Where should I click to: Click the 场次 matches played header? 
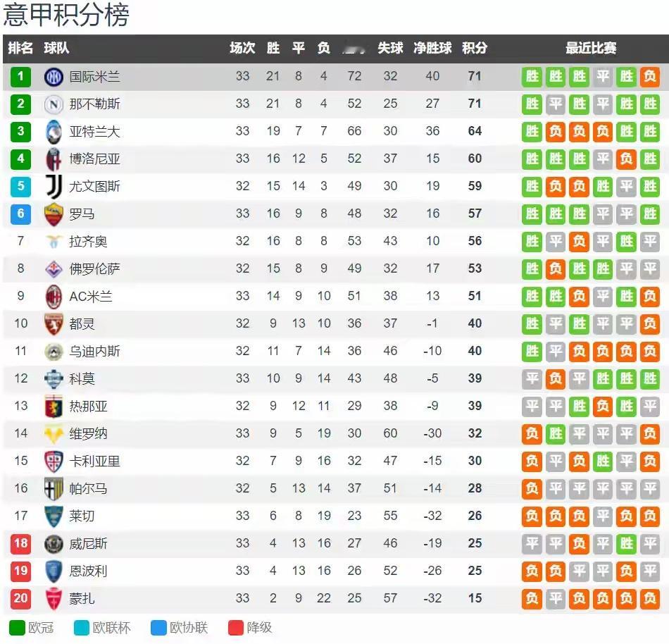[x=242, y=48]
